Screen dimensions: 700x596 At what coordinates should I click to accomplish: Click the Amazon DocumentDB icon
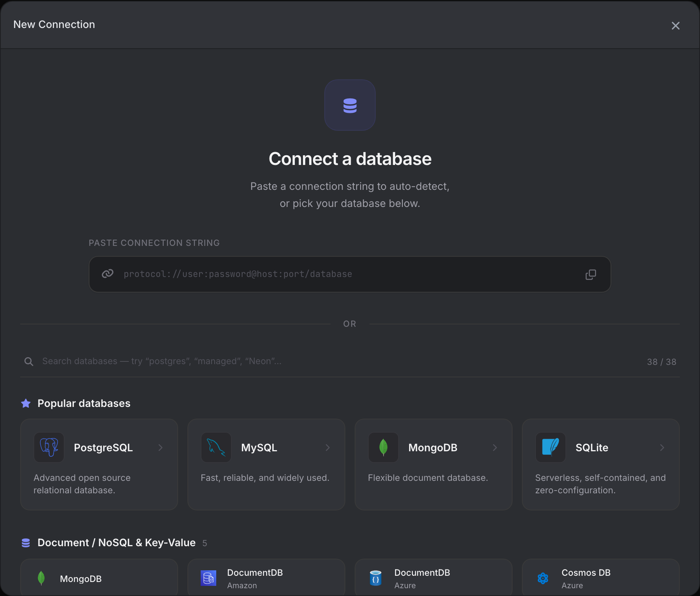[208, 578]
